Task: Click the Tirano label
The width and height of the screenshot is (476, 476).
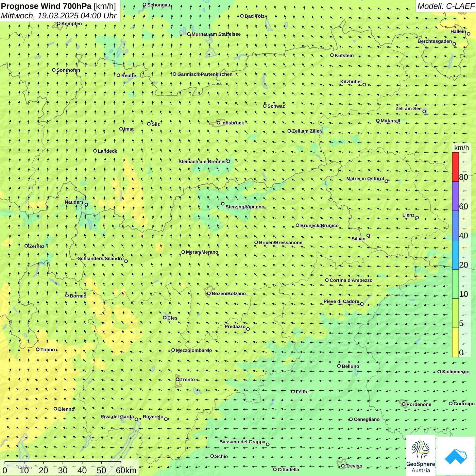Action: [x=48, y=350]
